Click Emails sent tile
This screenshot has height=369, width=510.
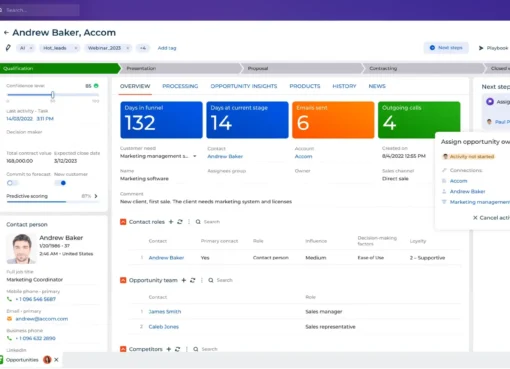tap(333, 120)
